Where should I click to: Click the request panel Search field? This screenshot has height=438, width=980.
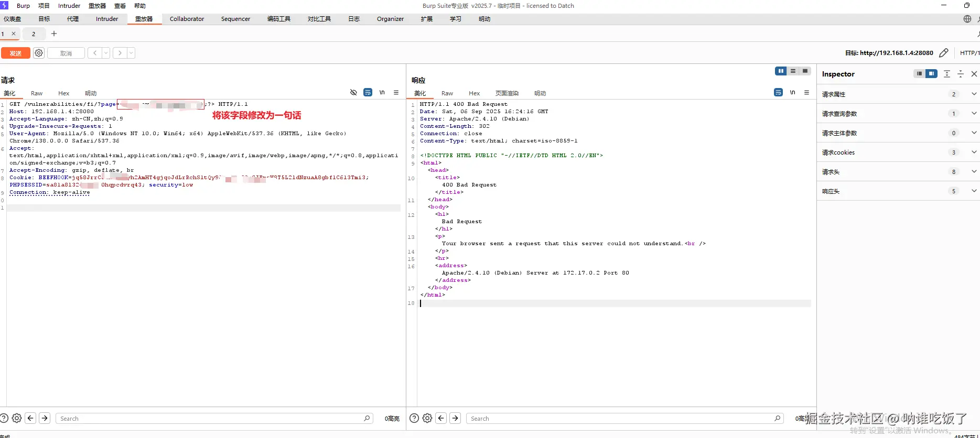tap(210, 419)
